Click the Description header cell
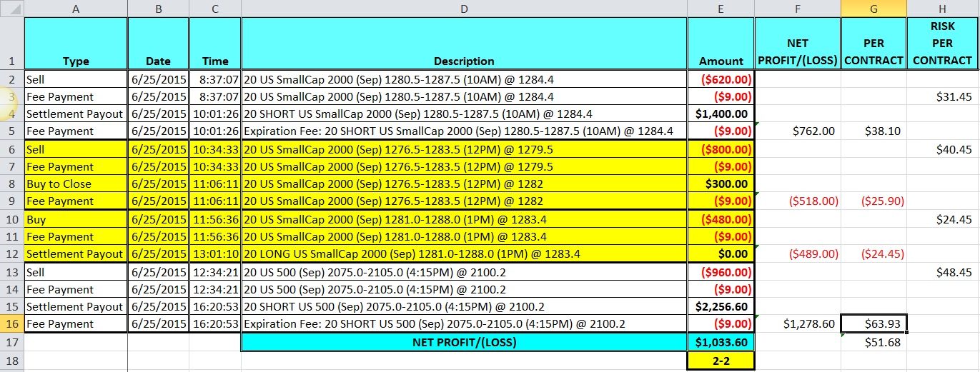Viewport: 980px width, 372px height. [x=465, y=43]
